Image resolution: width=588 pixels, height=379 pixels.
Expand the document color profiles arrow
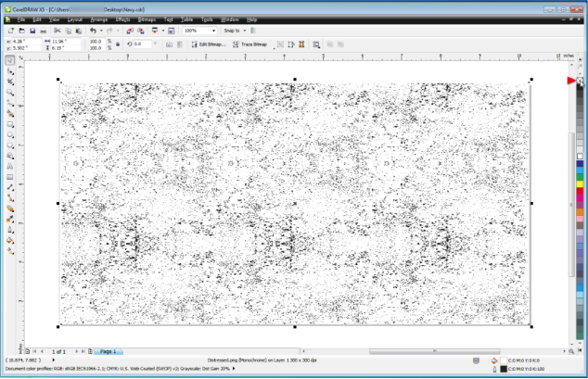pyautogui.click(x=234, y=369)
